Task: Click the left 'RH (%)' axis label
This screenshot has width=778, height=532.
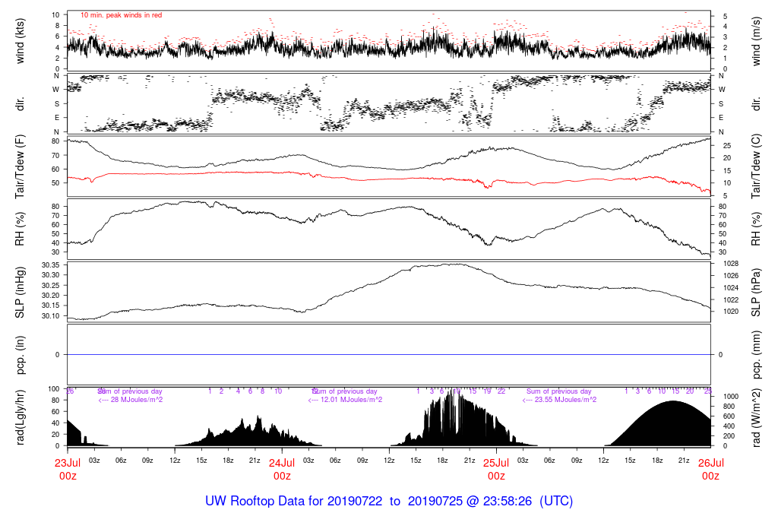Action: tap(20, 230)
